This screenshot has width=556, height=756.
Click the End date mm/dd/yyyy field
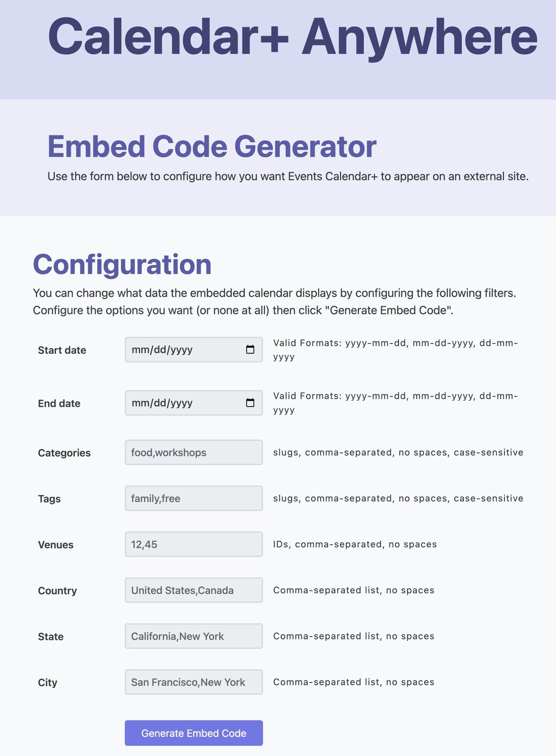tap(194, 403)
